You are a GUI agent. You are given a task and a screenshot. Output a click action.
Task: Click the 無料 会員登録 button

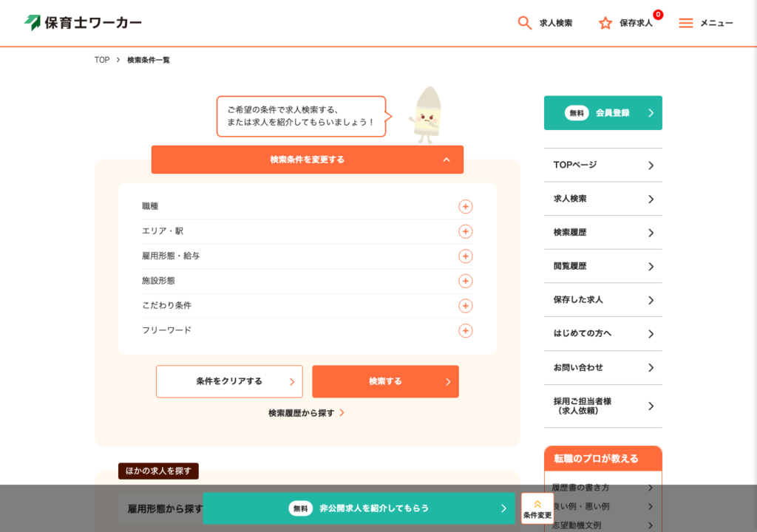[603, 113]
